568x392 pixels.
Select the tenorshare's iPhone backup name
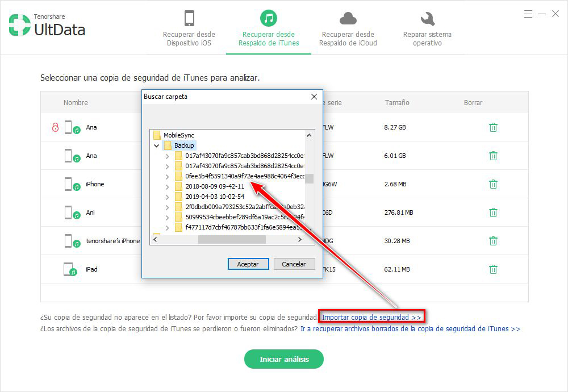[x=112, y=241]
